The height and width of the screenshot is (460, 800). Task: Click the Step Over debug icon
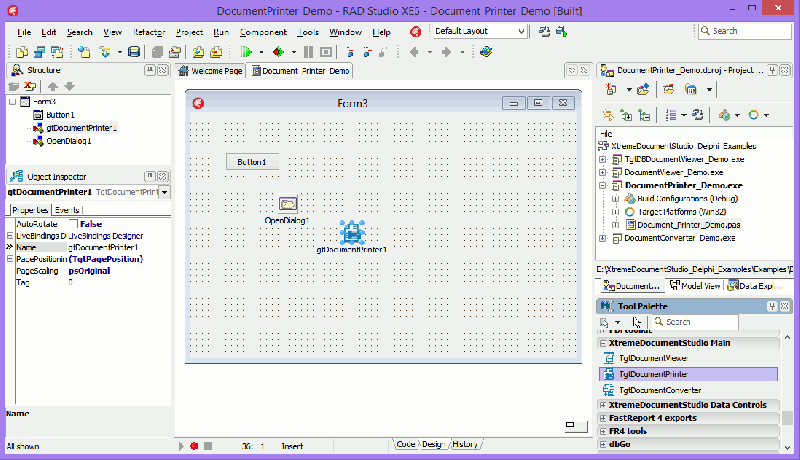[367, 52]
